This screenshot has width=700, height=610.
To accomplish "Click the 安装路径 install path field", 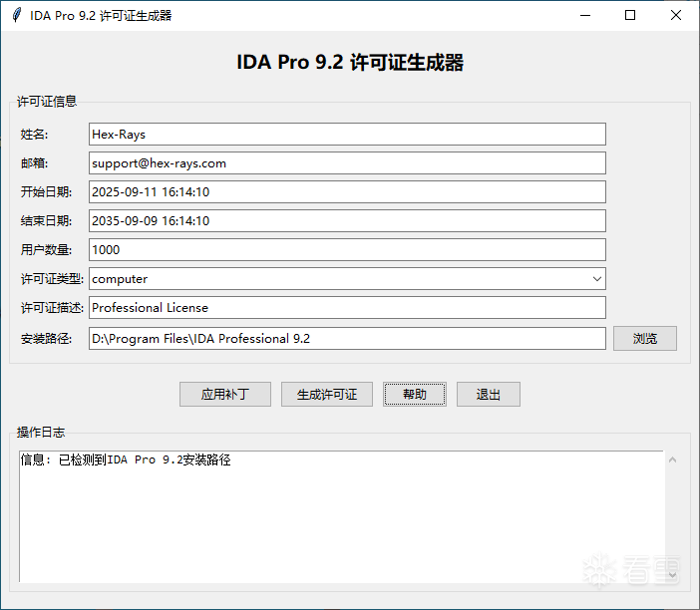I will tap(347, 338).
